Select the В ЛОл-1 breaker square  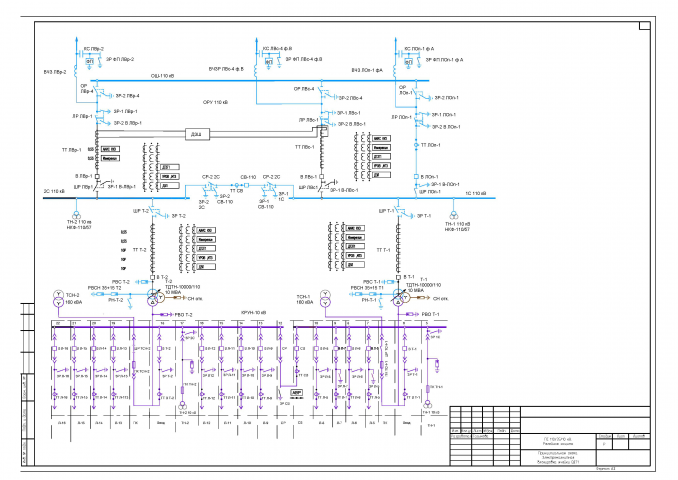click(416, 176)
